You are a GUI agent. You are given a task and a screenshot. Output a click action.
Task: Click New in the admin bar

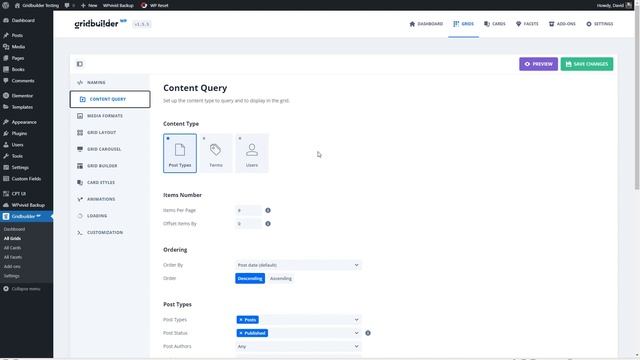point(89,5)
